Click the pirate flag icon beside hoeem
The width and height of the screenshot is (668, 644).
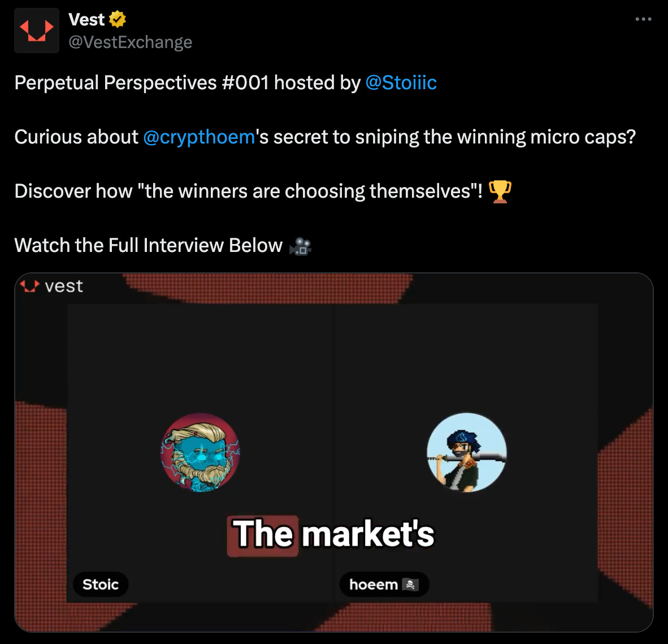410,584
